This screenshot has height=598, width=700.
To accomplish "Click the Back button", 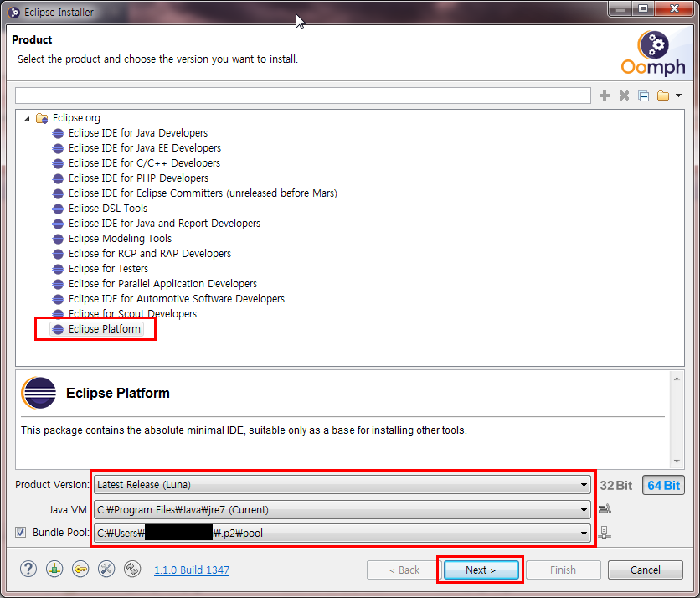I will point(404,570).
